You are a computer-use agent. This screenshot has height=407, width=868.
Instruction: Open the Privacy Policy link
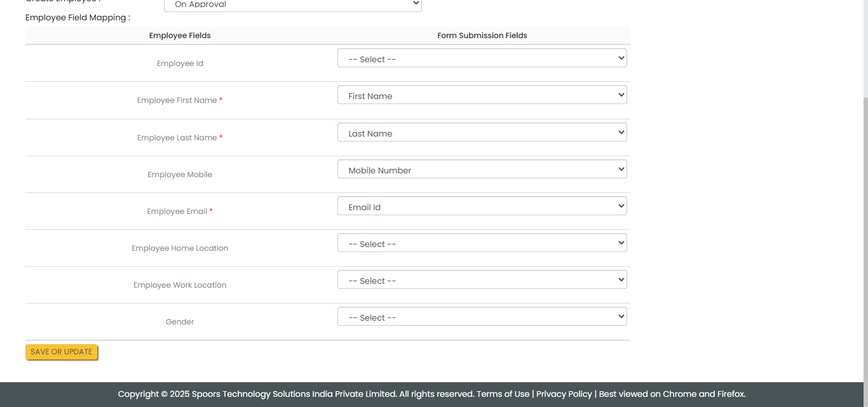tap(564, 394)
